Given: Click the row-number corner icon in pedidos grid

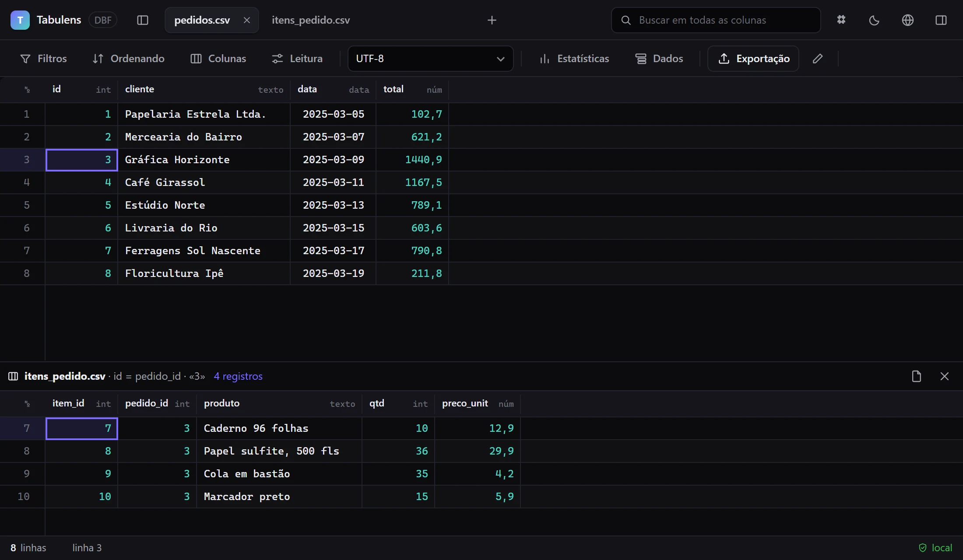Looking at the screenshot, I should (x=27, y=90).
